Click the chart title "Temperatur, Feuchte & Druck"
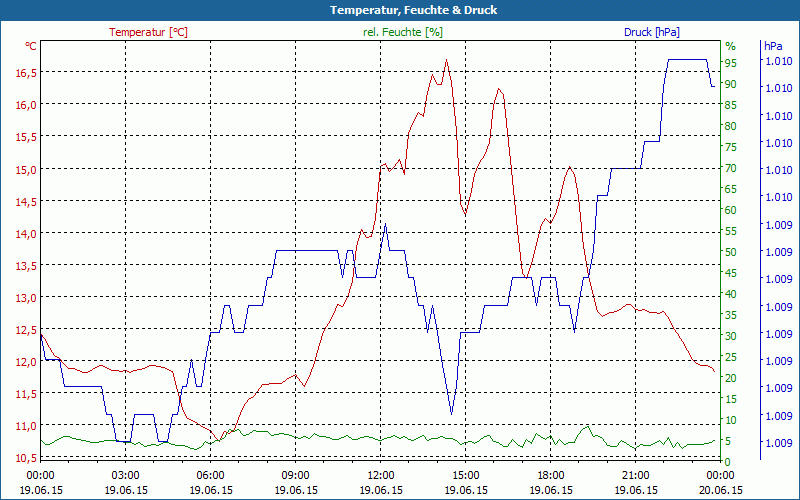This screenshot has width=800, height=500. tap(413, 10)
